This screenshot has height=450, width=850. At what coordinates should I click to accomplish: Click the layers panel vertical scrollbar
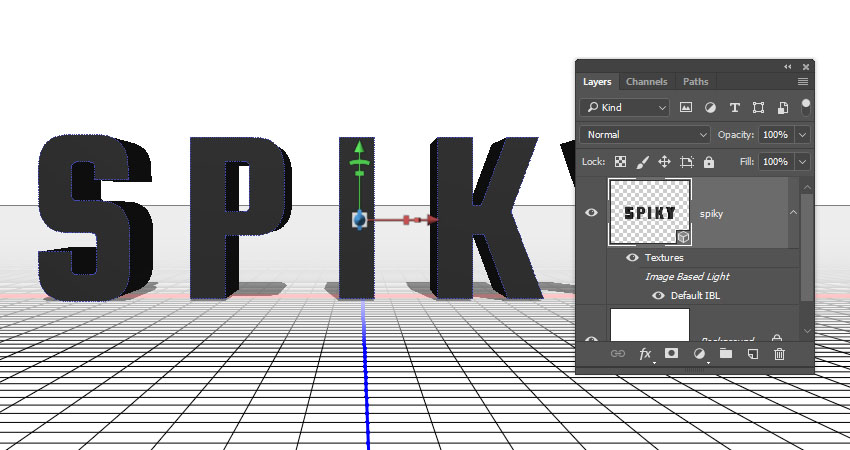click(807, 247)
